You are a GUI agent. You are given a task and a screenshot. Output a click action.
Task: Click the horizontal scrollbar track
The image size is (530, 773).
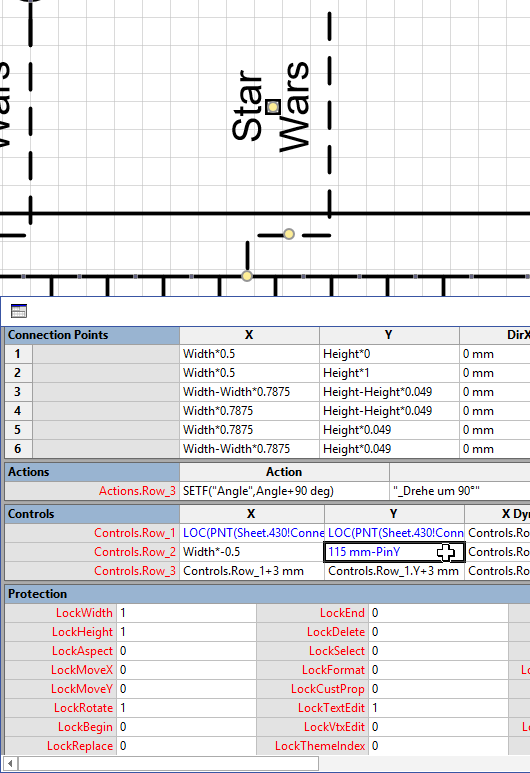tap(424, 764)
